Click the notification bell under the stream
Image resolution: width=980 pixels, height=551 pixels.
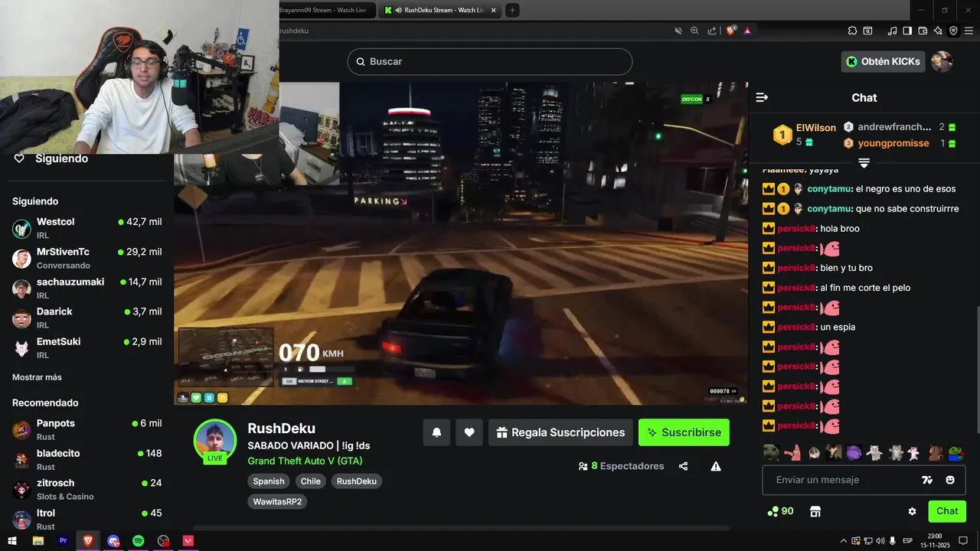click(436, 432)
